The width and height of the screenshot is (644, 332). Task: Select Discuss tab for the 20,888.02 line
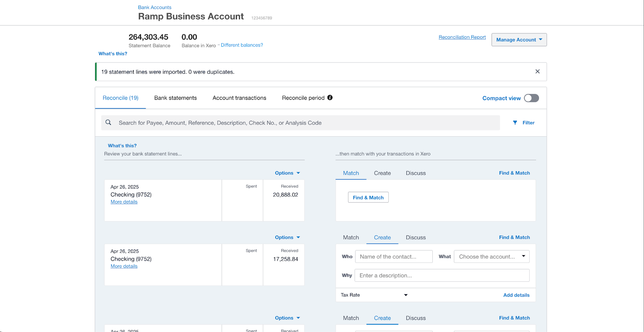[x=416, y=173]
